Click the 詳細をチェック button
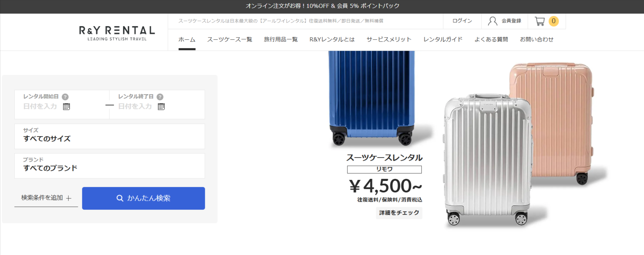Image resolution: width=644 pixels, height=255 pixels. click(399, 213)
